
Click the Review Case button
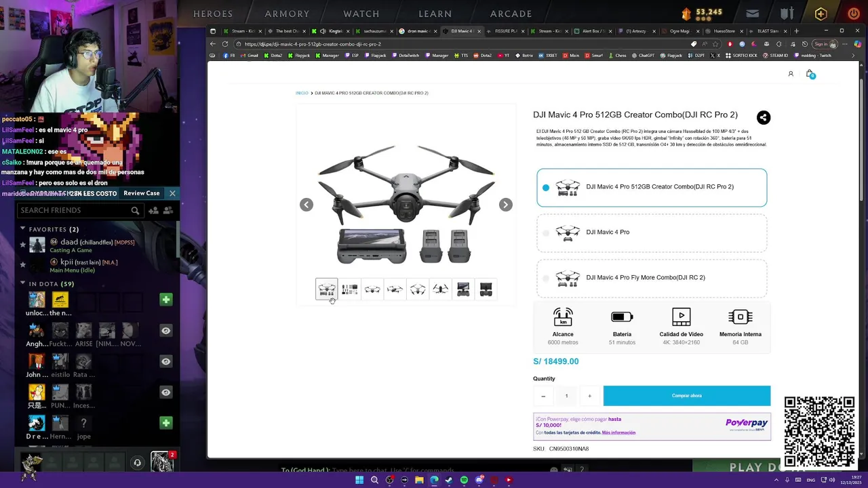coord(142,193)
